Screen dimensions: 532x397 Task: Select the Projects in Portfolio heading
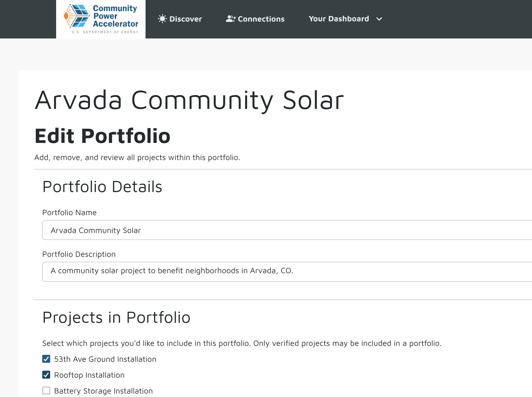pyautogui.click(x=116, y=317)
